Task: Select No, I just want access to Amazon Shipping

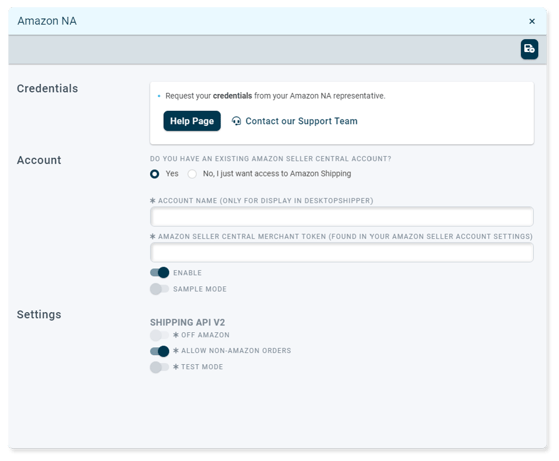Action: 192,174
